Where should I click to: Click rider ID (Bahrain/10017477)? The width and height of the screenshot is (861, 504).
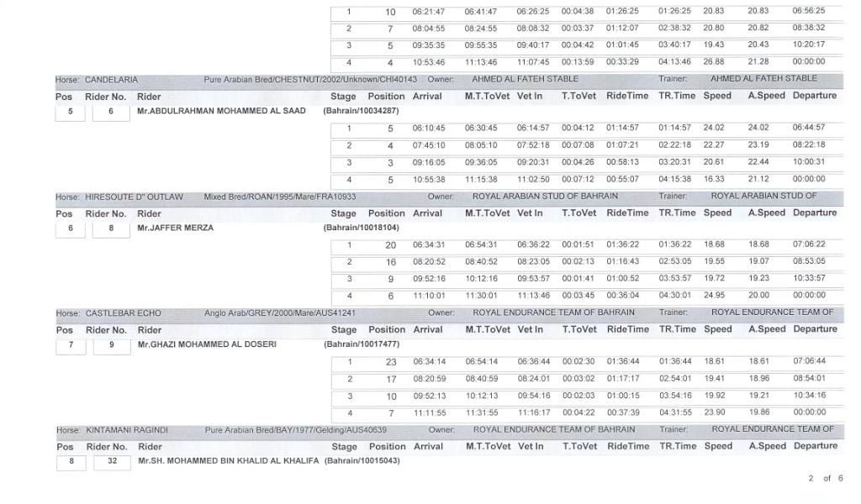[362, 344]
